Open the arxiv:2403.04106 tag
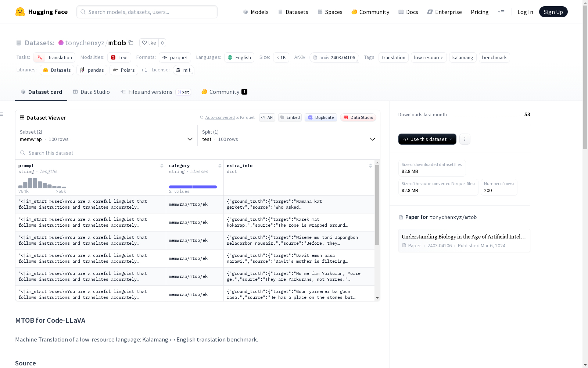 tap(334, 57)
